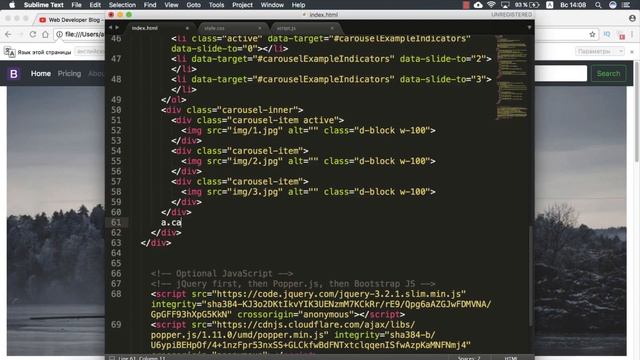The height and width of the screenshot is (360, 640).
Task: Open the Window menu
Action: click(x=272, y=5)
